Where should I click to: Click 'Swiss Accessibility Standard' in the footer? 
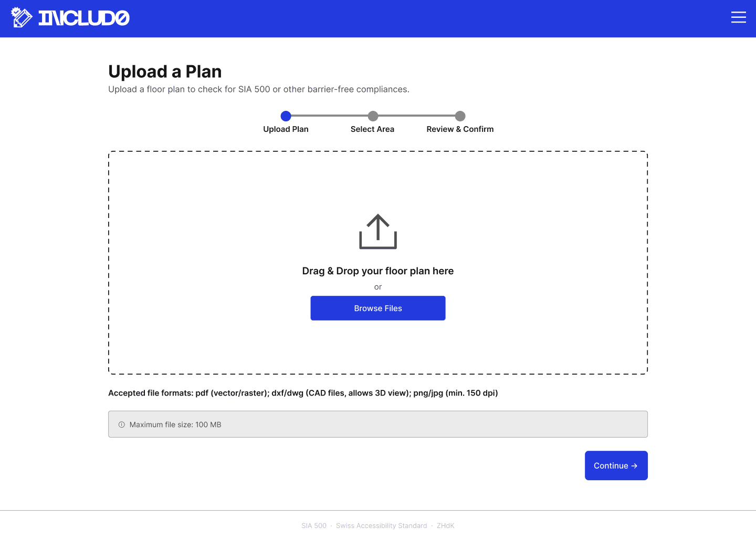click(x=382, y=525)
